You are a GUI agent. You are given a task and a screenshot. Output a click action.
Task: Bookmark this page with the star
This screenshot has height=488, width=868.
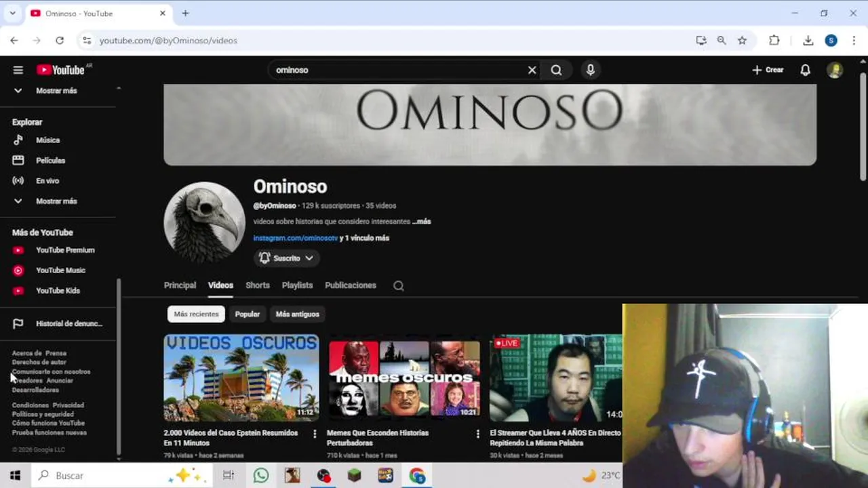743,41
